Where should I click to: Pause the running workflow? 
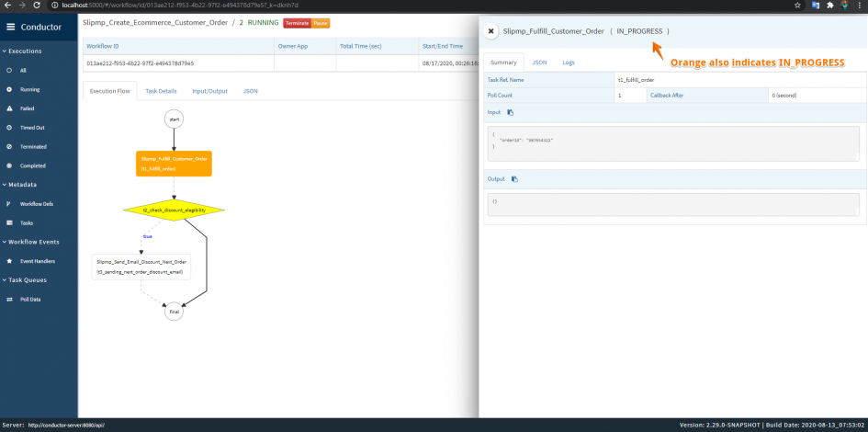[321, 23]
